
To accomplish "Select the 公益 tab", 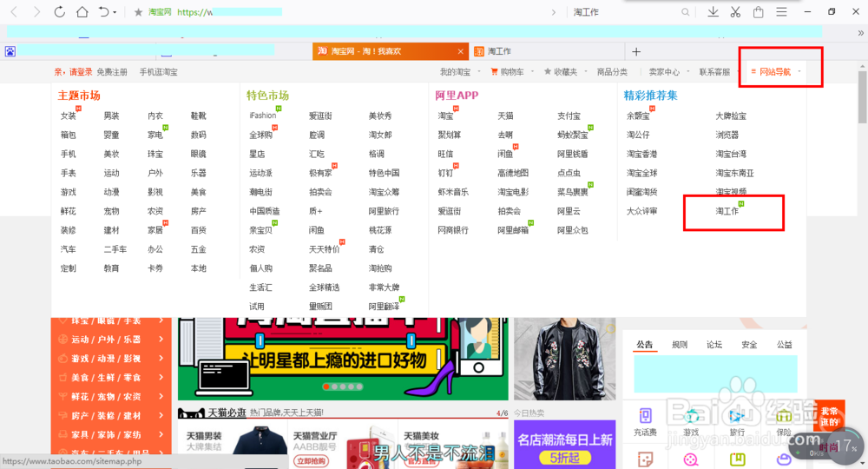I will point(784,345).
